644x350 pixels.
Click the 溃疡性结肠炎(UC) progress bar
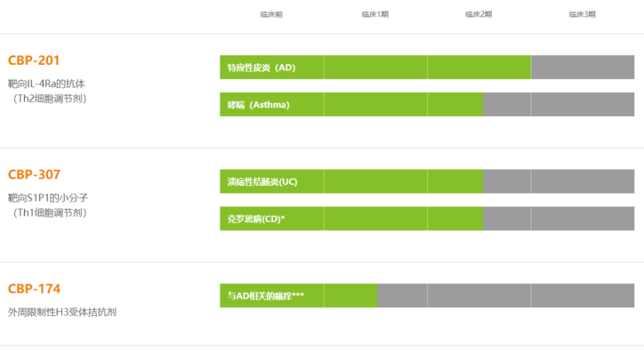point(427,181)
